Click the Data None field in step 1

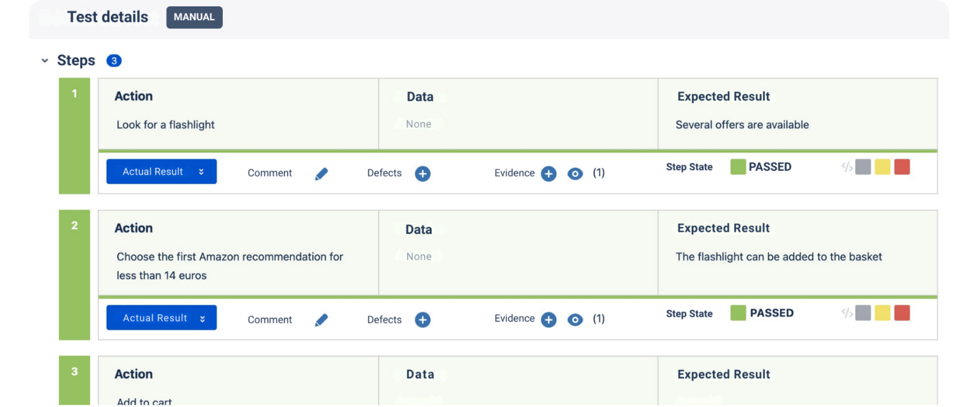click(418, 124)
